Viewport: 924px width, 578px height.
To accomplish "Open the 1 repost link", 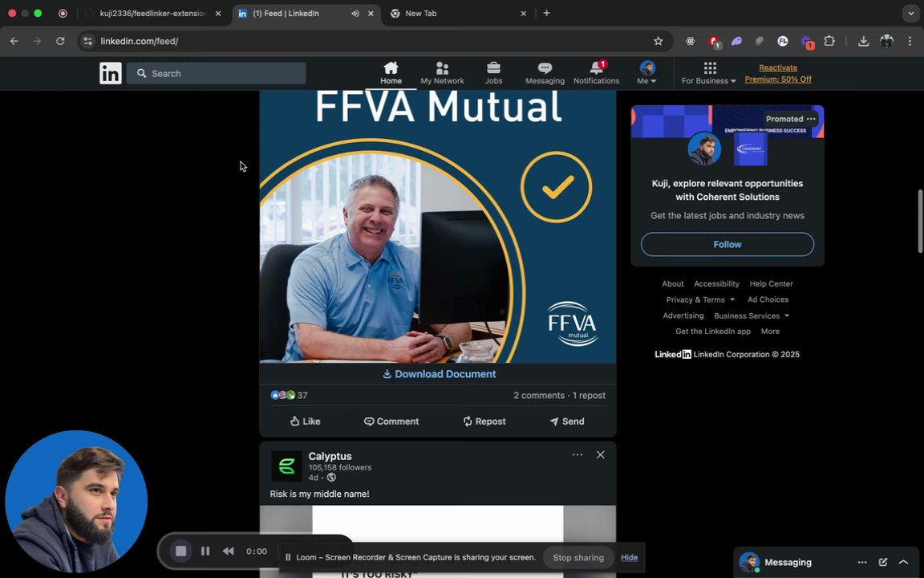I will click(x=589, y=395).
